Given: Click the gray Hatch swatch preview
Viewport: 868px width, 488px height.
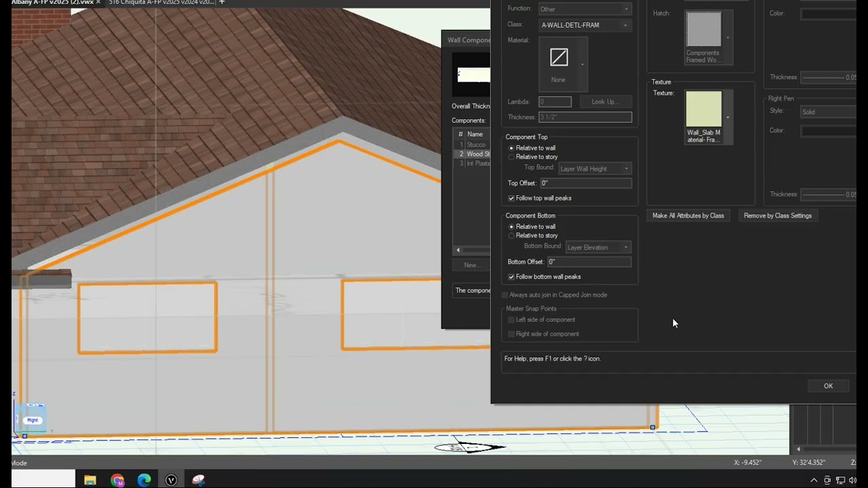Looking at the screenshot, I should click(703, 29).
